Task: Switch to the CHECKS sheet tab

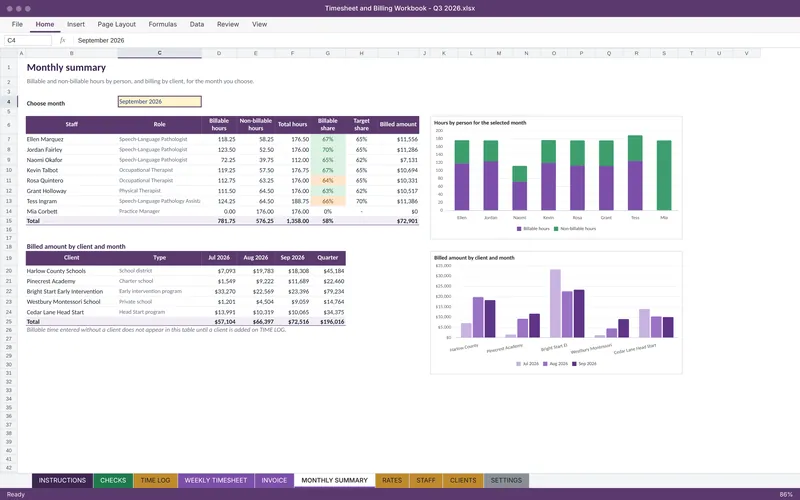Action: click(113, 480)
